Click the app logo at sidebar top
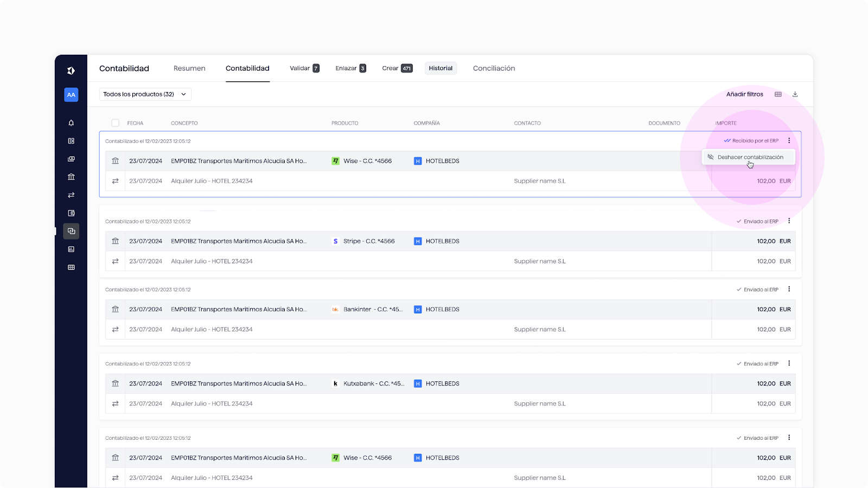Screen dimensions: 868x488 [x=71, y=70]
